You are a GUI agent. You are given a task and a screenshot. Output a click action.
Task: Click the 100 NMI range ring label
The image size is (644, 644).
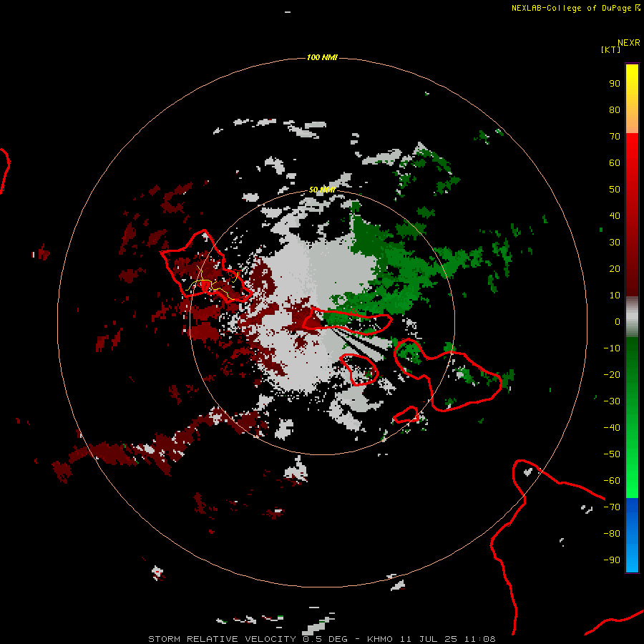tap(322, 57)
